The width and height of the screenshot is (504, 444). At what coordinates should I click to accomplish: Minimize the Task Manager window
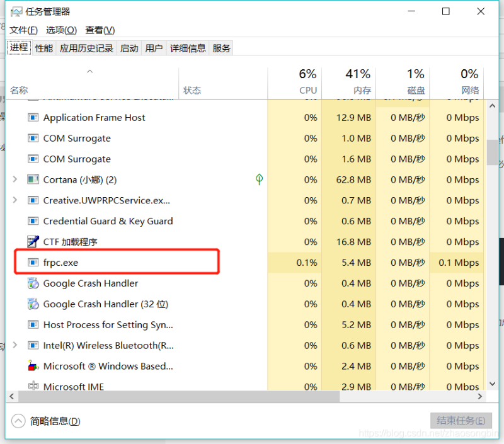point(411,11)
